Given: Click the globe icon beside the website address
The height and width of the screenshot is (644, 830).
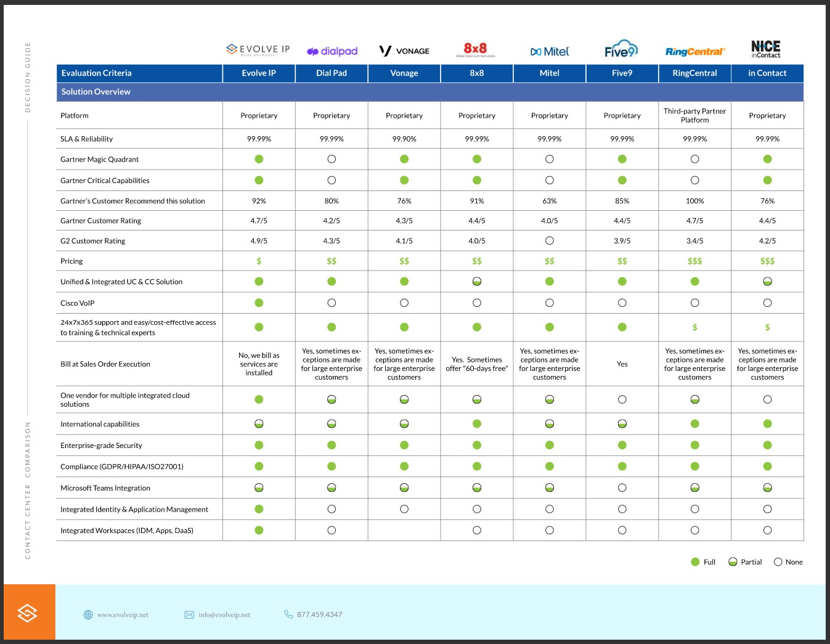Looking at the screenshot, I should tap(88, 614).
